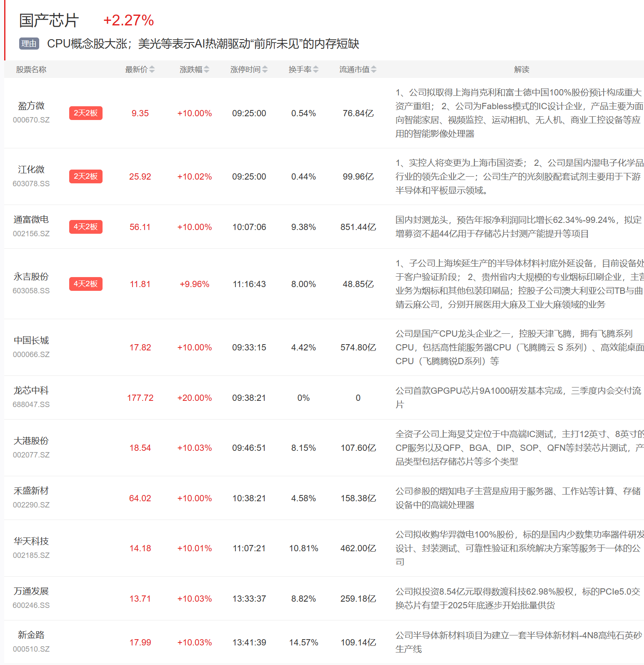Viewport: 644px width, 665px height.
Task: Sort by 最新价 using its sort arrows
Action: [x=152, y=70]
